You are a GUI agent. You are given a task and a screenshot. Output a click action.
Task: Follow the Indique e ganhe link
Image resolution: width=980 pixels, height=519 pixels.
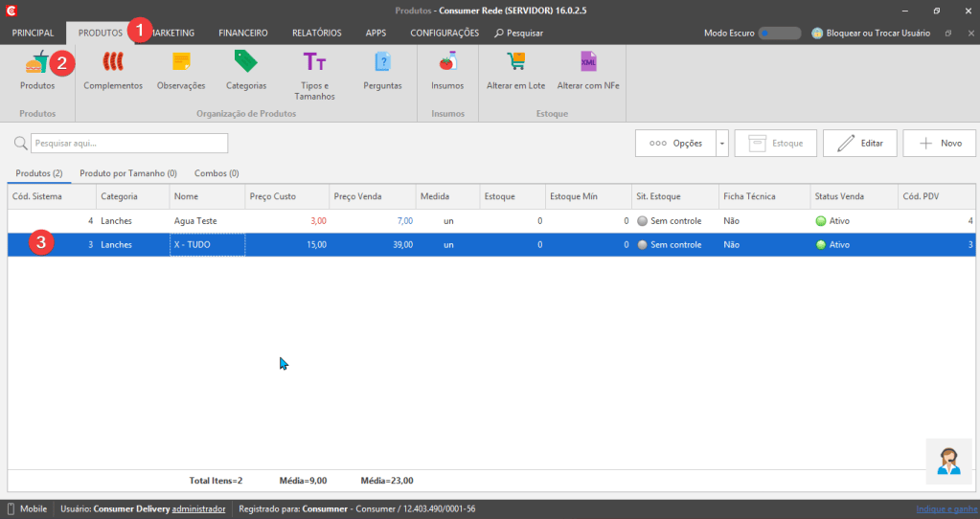pyautogui.click(x=946, y=509)
